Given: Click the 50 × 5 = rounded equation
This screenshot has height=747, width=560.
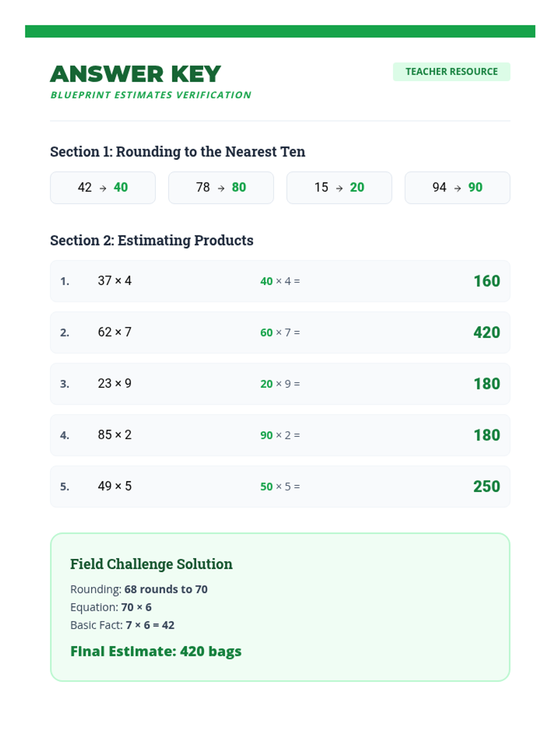Looking at the screenshot, I should pyautogui.click(x=280, y=486).
